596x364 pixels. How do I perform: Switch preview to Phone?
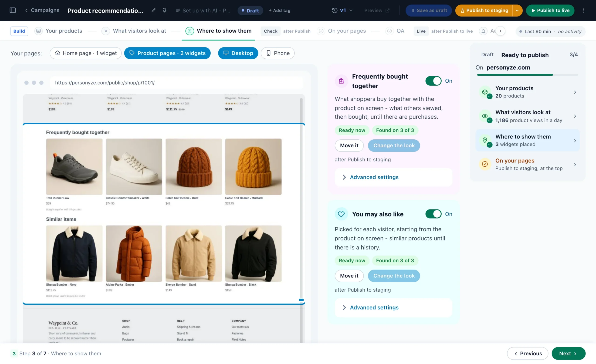click(278, 53)
